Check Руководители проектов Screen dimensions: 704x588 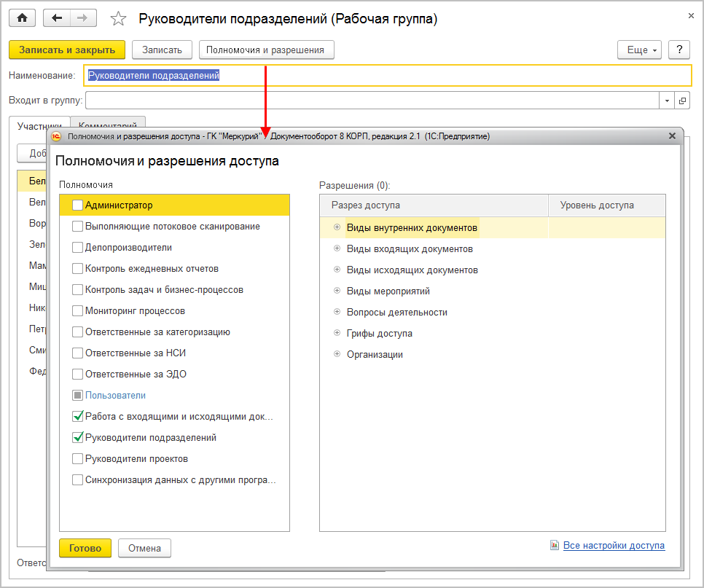coord(78,458)
